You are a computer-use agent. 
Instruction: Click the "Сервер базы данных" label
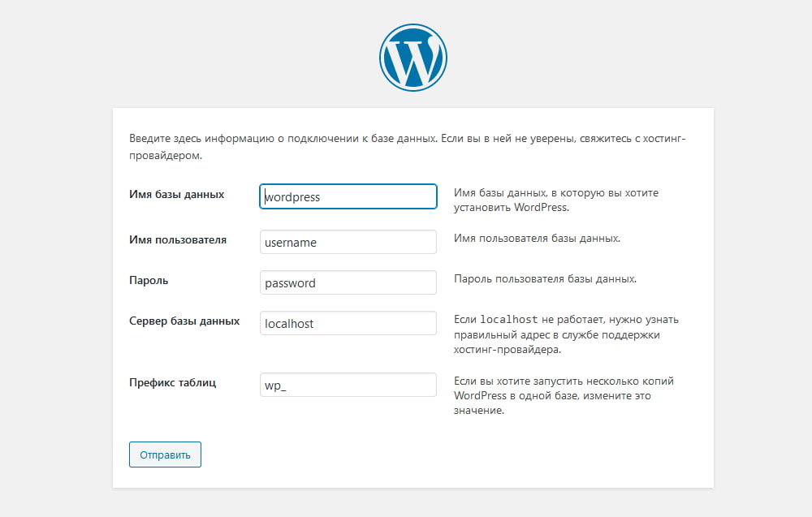tap(184, 321)
